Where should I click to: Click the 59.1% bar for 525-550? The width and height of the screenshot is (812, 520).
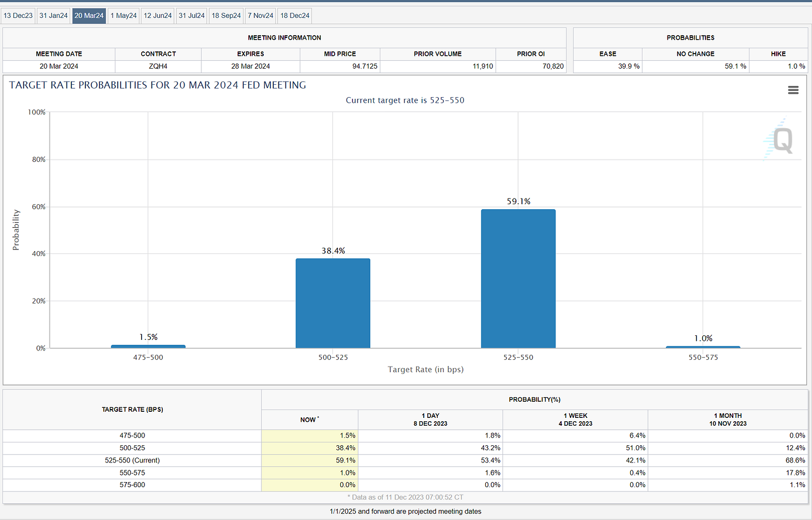click(x=518, y=278)
